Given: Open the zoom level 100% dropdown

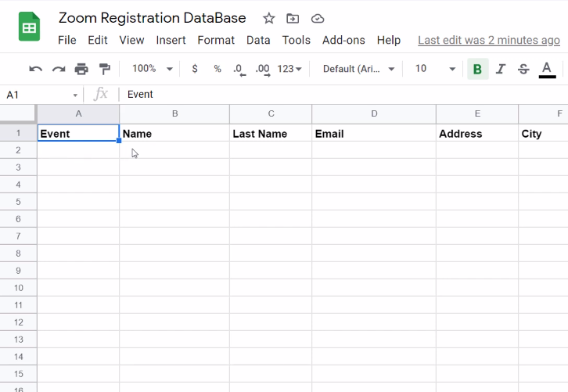Looking at the screenshot, I should click(x=152, y=69).
